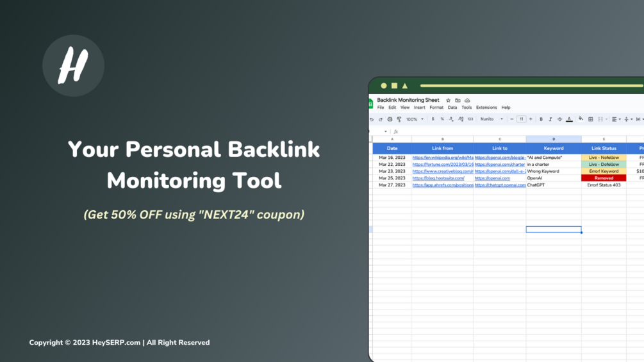
Task: Open the File menu
Action: point(381,108)
